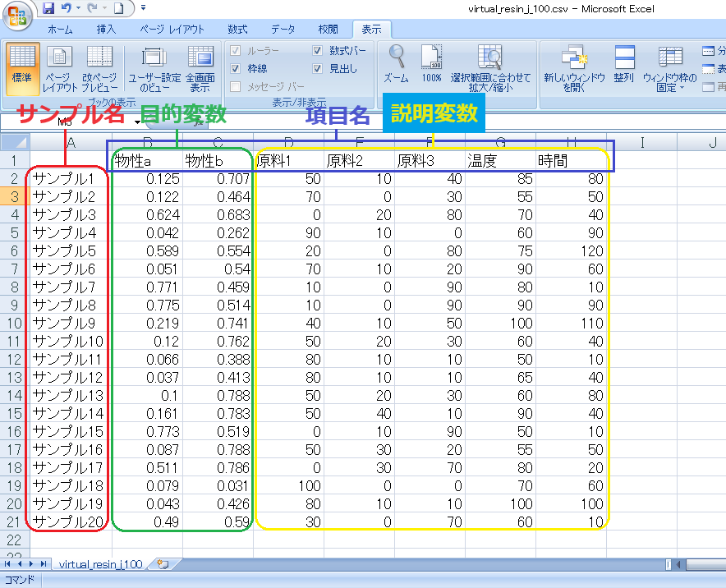Open the ズーム dialog
Image resolution: width=726 pixels, height=588 pixels.
click(x=397, y=66)
